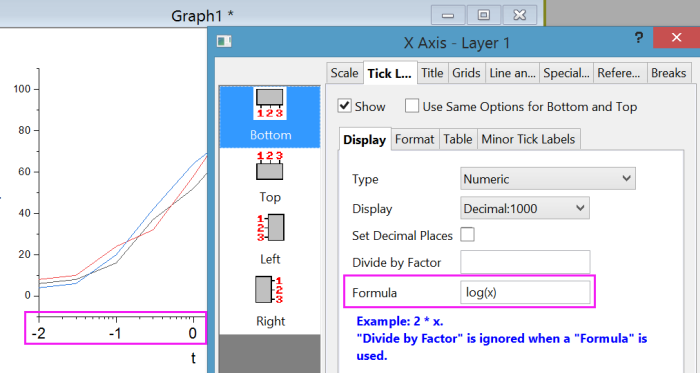Image resolution: width=700 pixels, height=373 pixels.
Task: Check the Set Decimal Places box
Action: pyautogui.click(x=467, y=235)
